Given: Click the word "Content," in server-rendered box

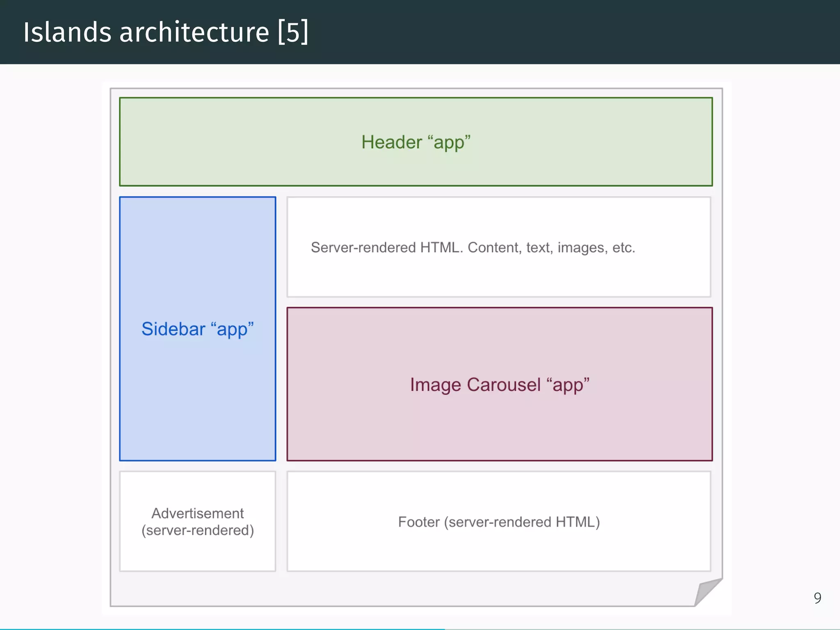Looking at the screenshot, I should click(495, 248).
